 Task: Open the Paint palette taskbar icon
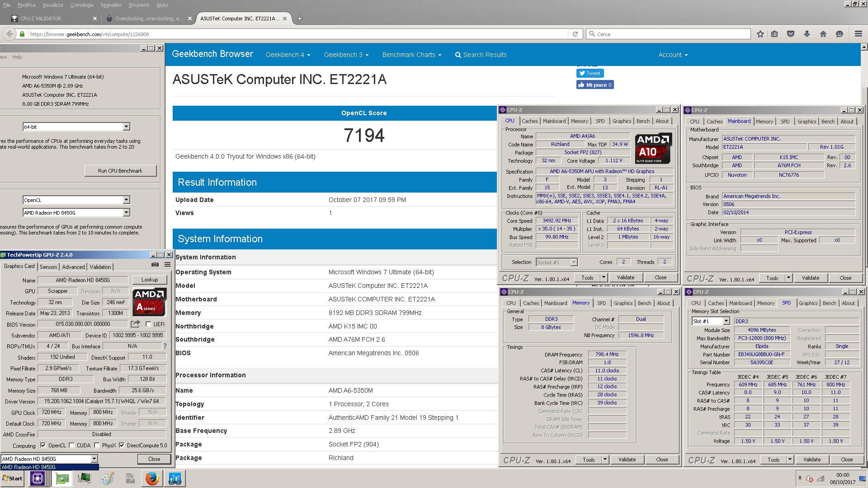(x=107, y=478)
